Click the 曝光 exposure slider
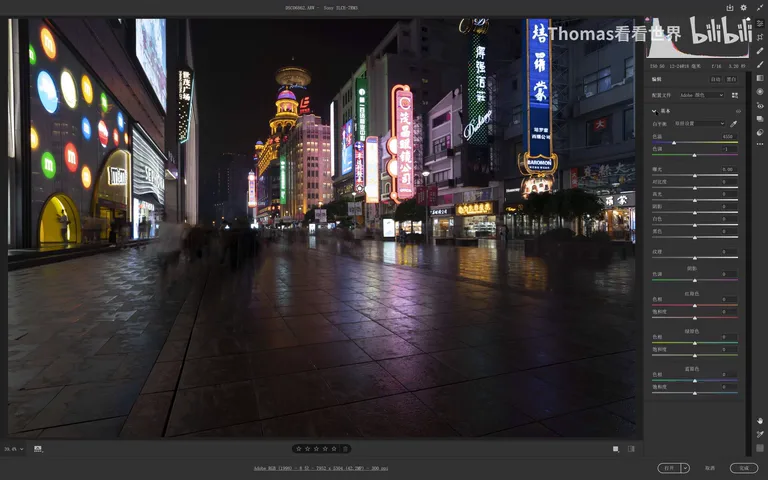 (695, 175)
